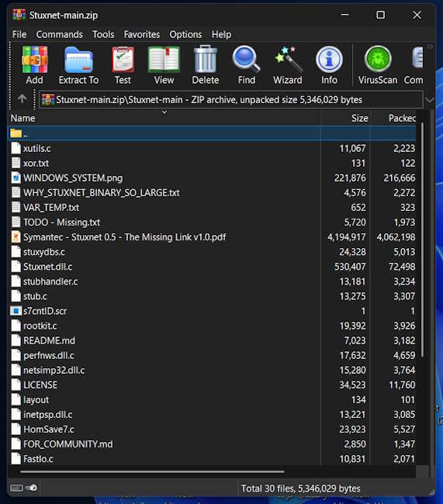The image size is (443, 504).
Task: Select stub.c file
Action: point(35,296)
